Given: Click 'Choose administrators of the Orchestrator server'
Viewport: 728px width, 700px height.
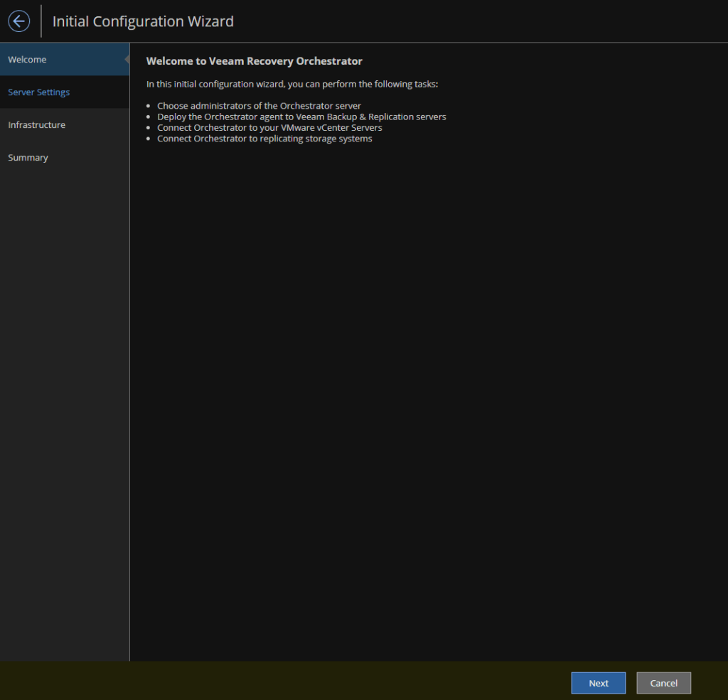Looking at the screenshot, I should coord(259,106).
